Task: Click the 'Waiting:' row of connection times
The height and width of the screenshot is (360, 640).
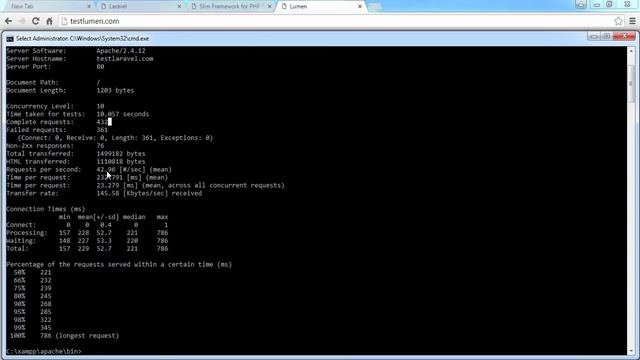Action: pyautogui.click(x=87, y=241)
